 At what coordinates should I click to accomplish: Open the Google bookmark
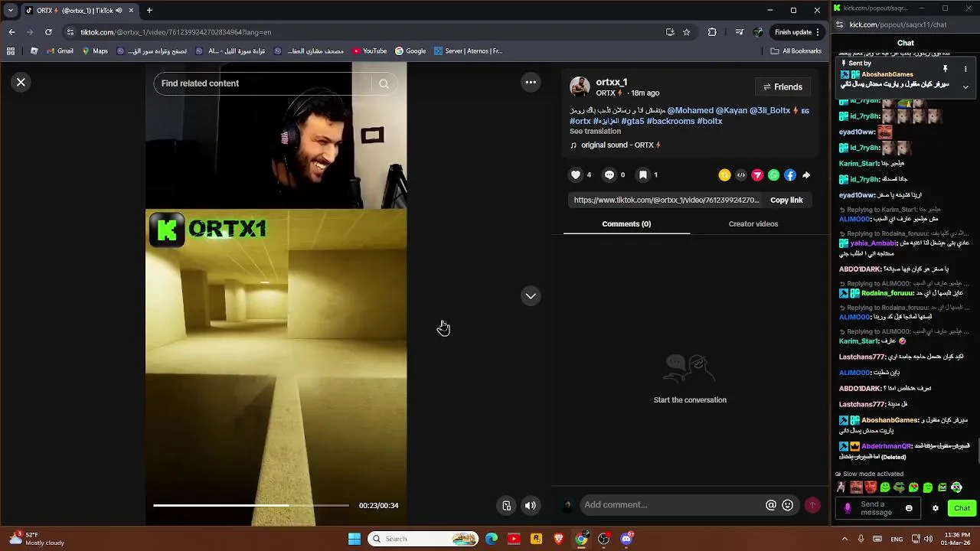(410, 51)
